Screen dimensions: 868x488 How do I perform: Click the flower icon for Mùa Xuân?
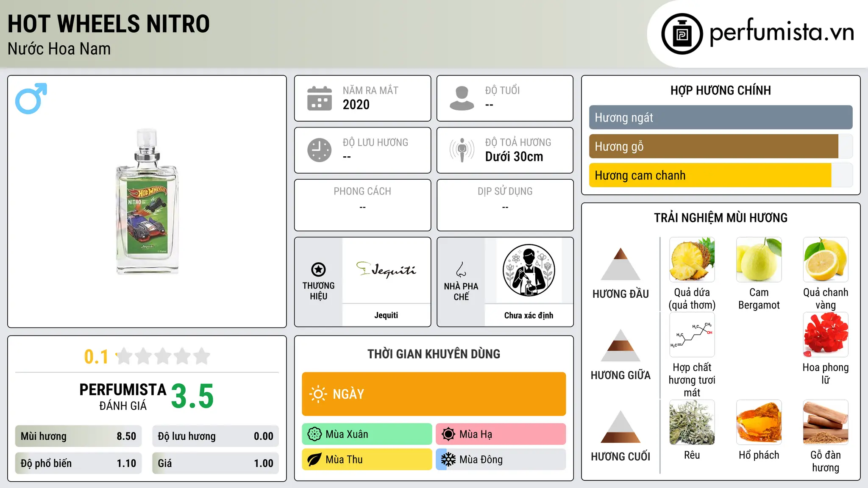314,434
